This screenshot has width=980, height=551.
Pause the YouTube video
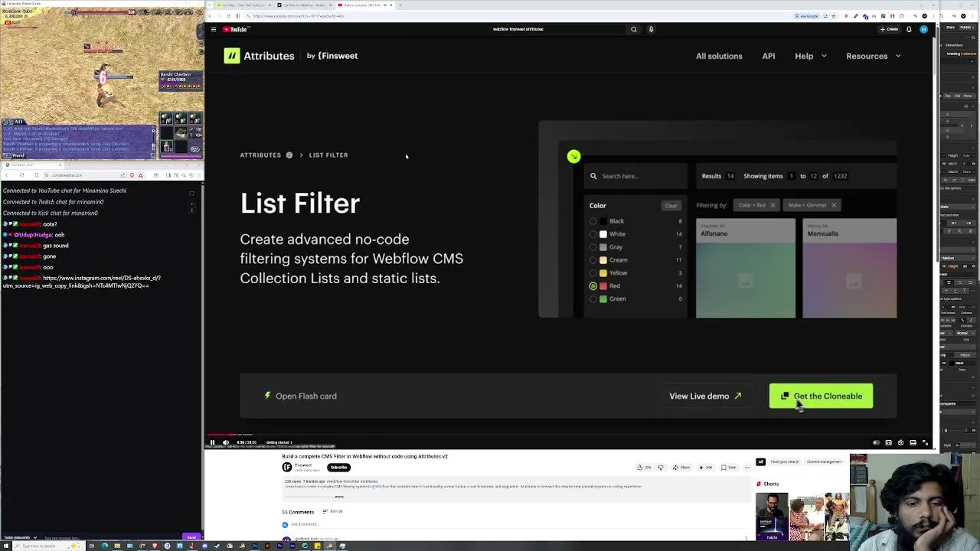pyautogui.click(x=212, y=442)
